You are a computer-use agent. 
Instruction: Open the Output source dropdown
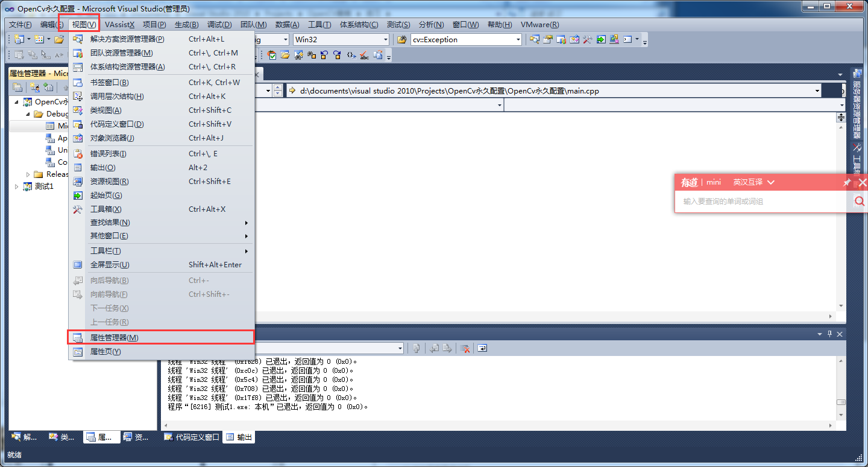click(400, 348)
